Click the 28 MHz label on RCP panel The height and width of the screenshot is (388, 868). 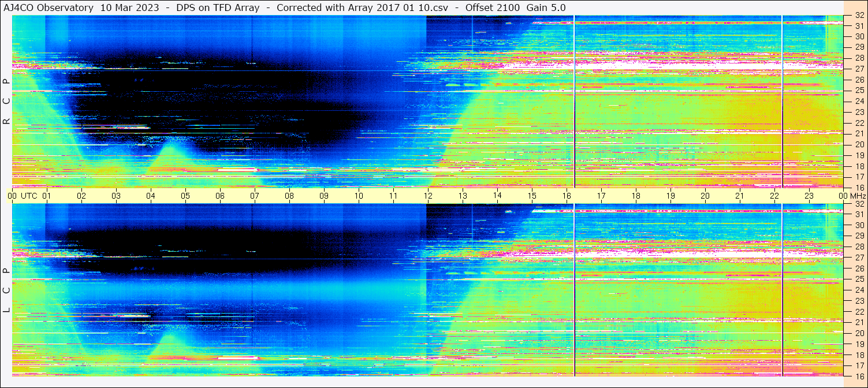pos(859,58)
